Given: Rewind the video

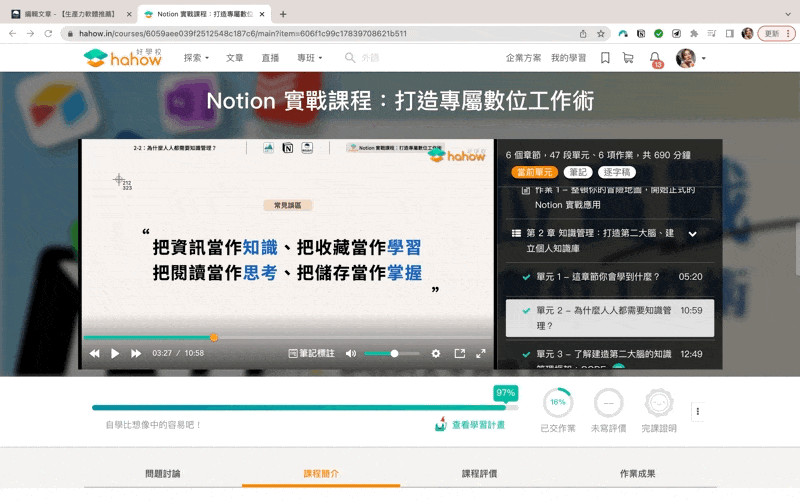Looking at the screenshot, I should (94, 353).
